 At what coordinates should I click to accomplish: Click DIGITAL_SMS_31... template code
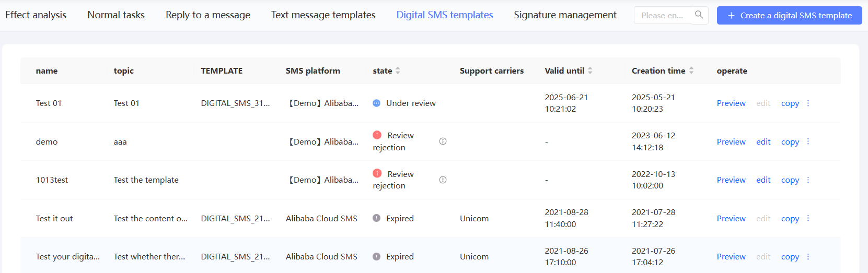point(236,103)
